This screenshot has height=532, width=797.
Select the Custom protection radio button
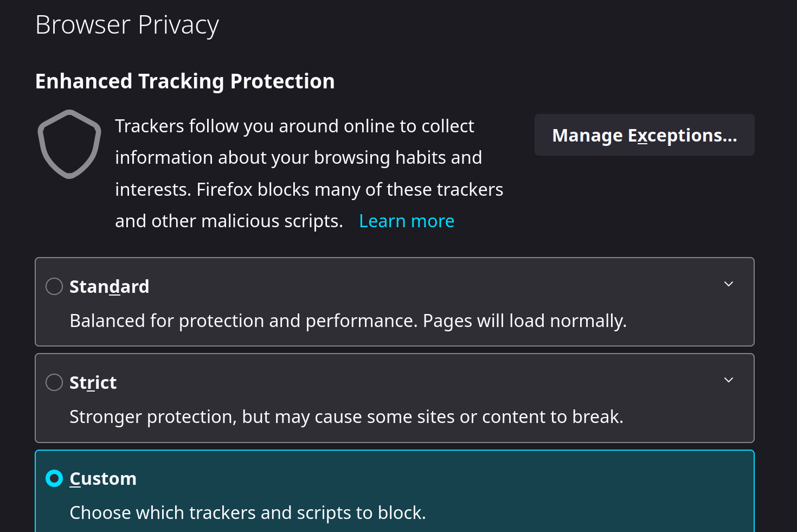point(54,478)
